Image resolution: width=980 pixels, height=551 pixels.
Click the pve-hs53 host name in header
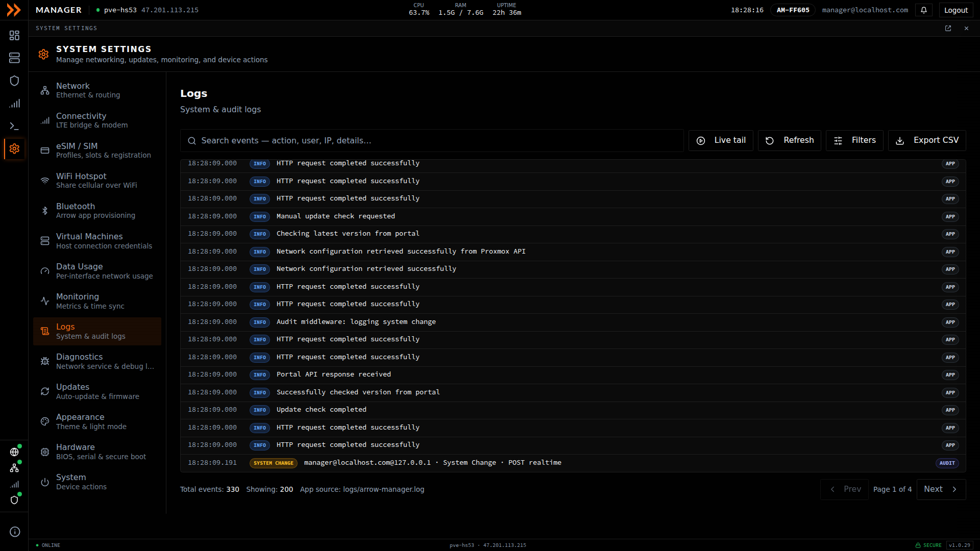[x=120, y=10]
